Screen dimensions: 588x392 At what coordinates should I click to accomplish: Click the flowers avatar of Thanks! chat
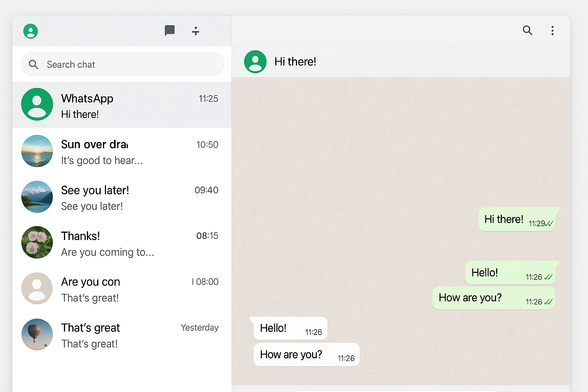click(37, 242)
